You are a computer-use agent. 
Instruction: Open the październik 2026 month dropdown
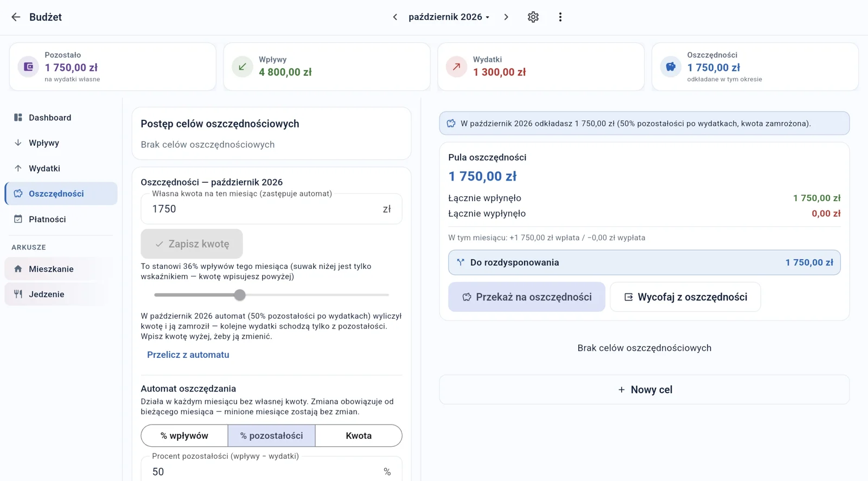(x=449, y=17)
